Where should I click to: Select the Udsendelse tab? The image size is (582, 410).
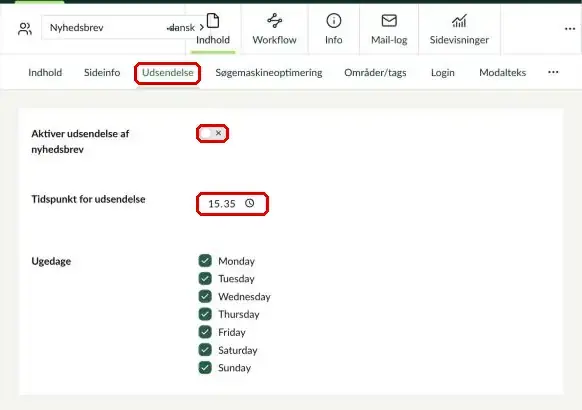[168, 72]
